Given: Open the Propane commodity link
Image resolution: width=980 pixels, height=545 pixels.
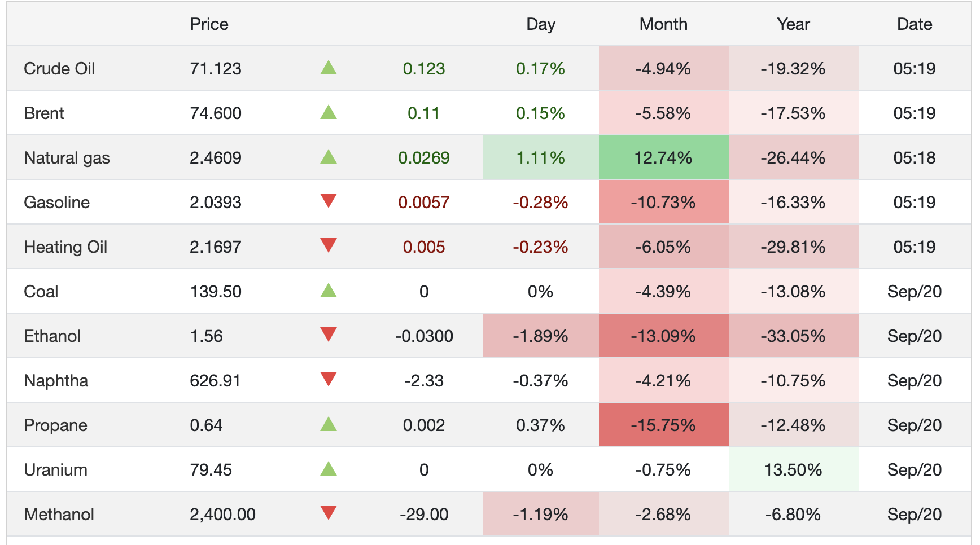Looking at the screenshot, I should (55, 425).
